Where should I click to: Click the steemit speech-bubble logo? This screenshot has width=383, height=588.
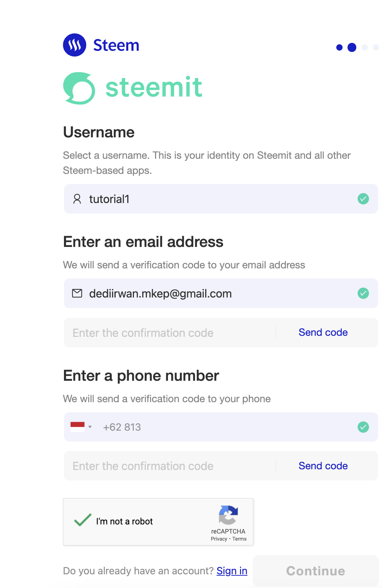coord(79,88)
